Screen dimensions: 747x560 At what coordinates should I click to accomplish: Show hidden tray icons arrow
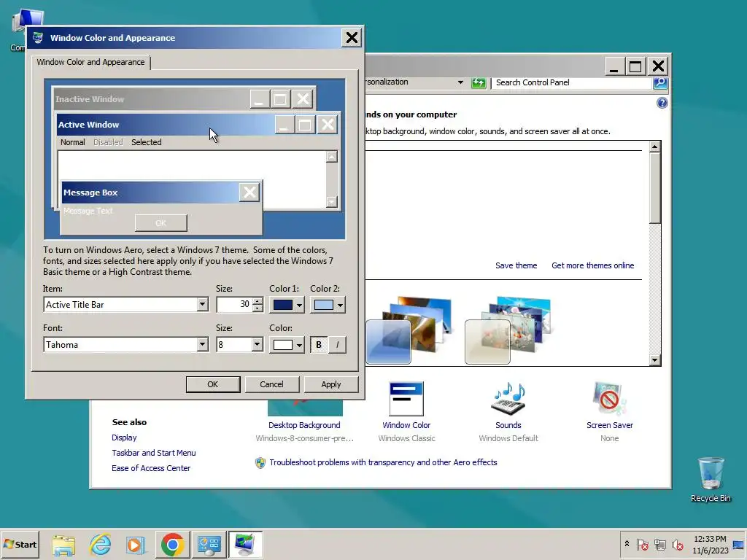(627, 544)
